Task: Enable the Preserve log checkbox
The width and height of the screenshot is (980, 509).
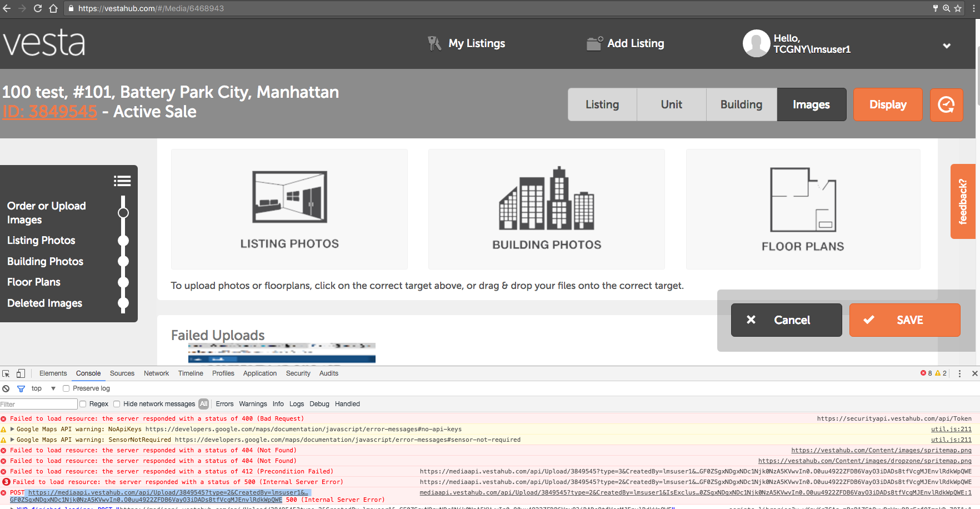Action: 66,388
